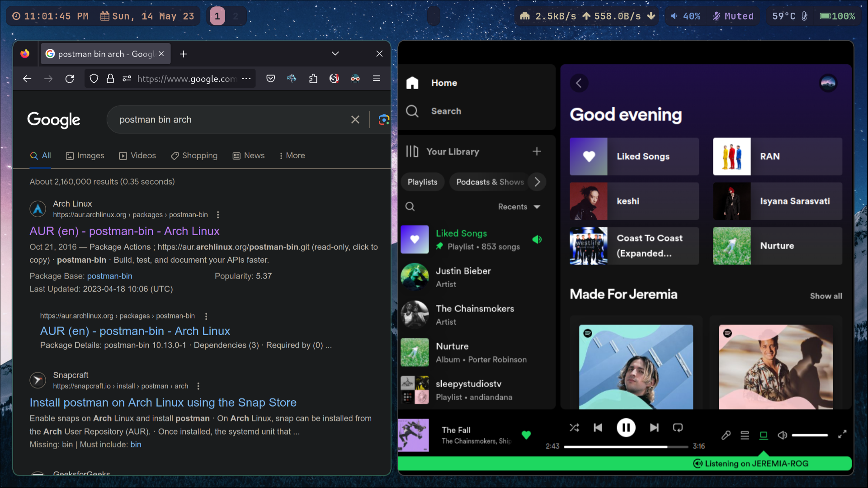Expand Google More search filters
This screenshot has width=868, height=488.
pyautogui.click(x=292, y=156)
